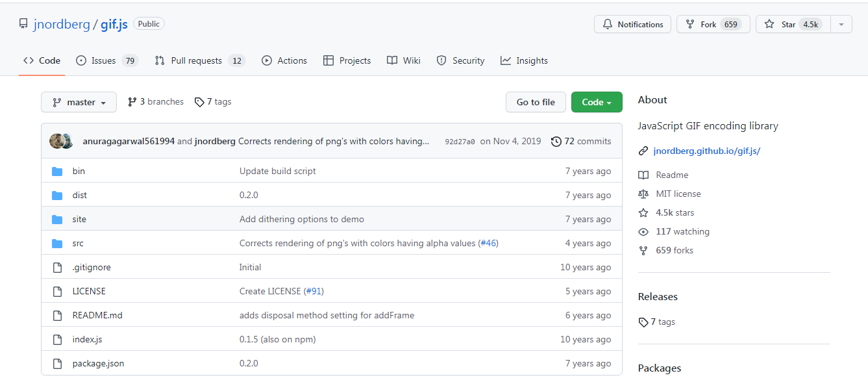Go to the Actions tab
The image size is (868, 382).
click(x=284, y=60)
